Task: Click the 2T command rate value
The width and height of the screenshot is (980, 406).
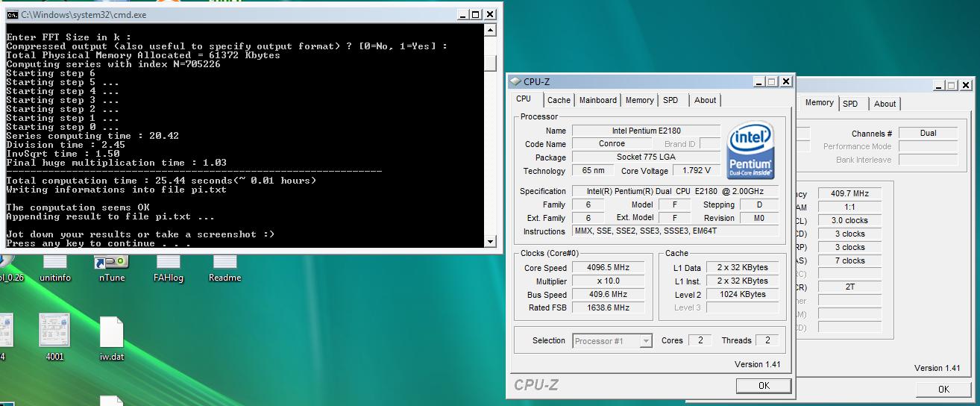Action: click(x=849, y=287)
